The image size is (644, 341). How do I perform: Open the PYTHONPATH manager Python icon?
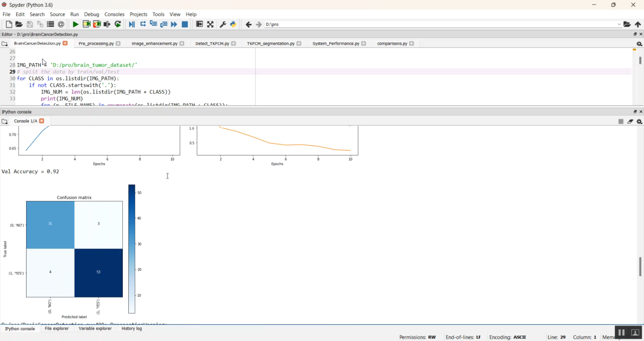pos(233,24)
